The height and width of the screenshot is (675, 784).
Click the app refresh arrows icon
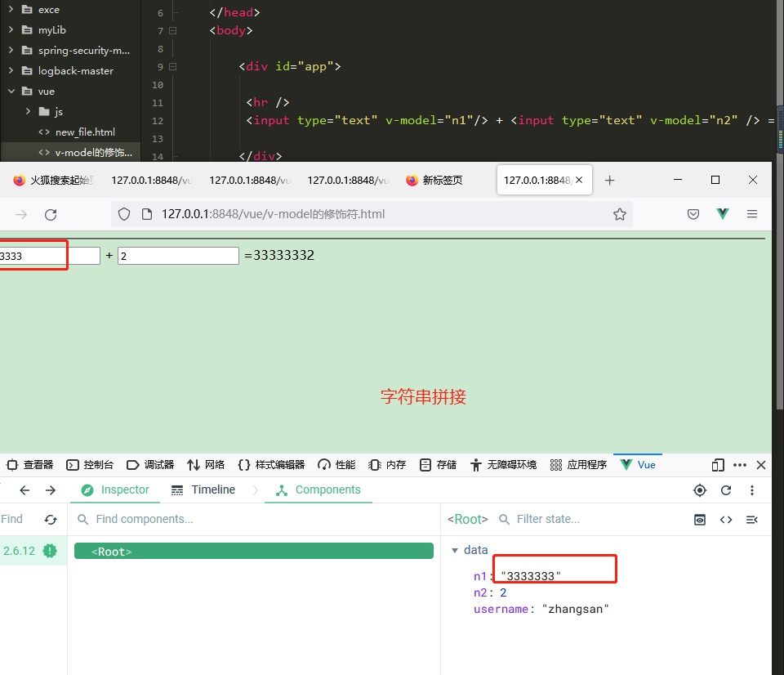pyautogui.click(x=51, y=520)
